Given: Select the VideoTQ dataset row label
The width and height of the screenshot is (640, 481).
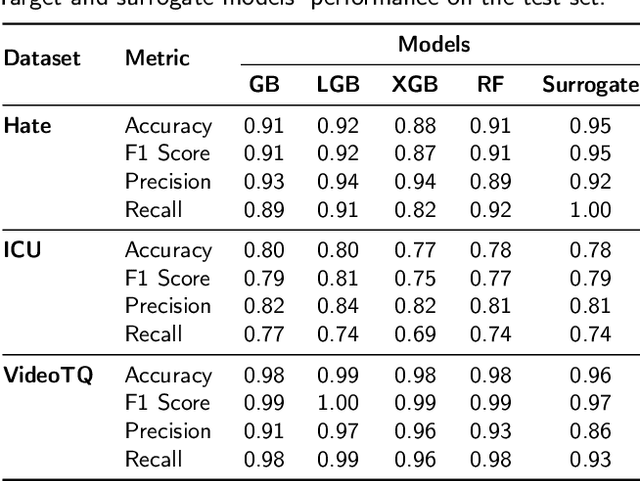Looking at the screenshot, I should [x=47, y=375].
